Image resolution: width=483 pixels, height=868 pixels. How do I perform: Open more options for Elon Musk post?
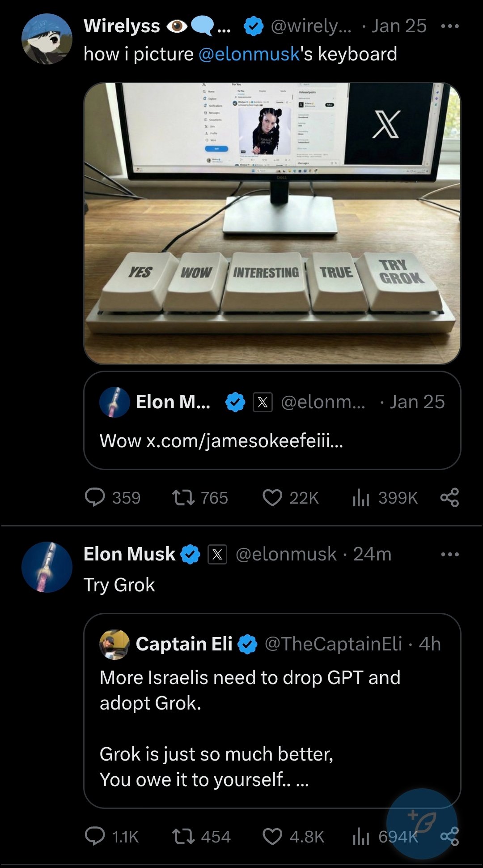(449, 554)
